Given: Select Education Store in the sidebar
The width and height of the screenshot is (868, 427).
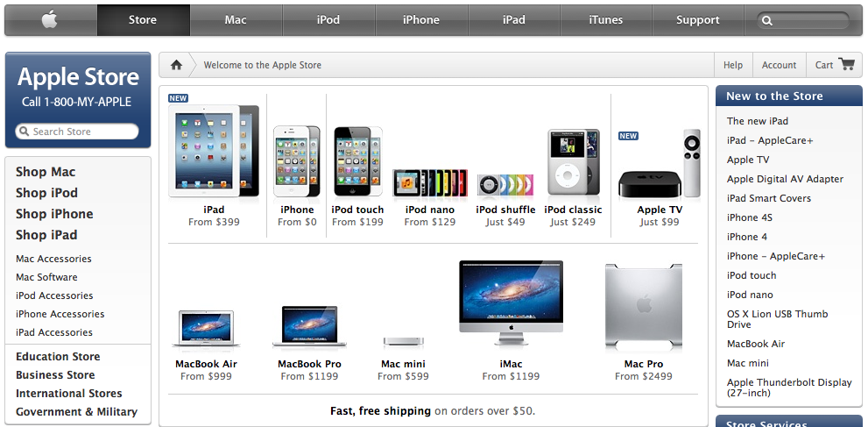Looking at the screenshot, I should 58,357.
